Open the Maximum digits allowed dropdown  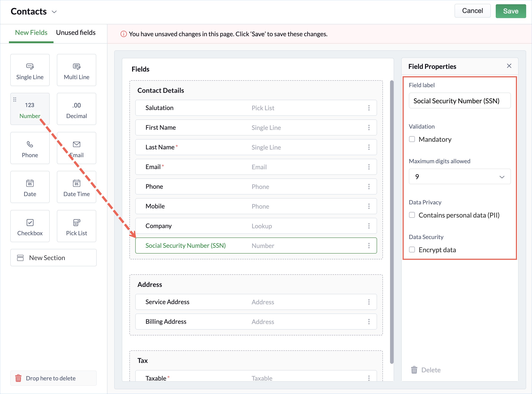point(459,177)
